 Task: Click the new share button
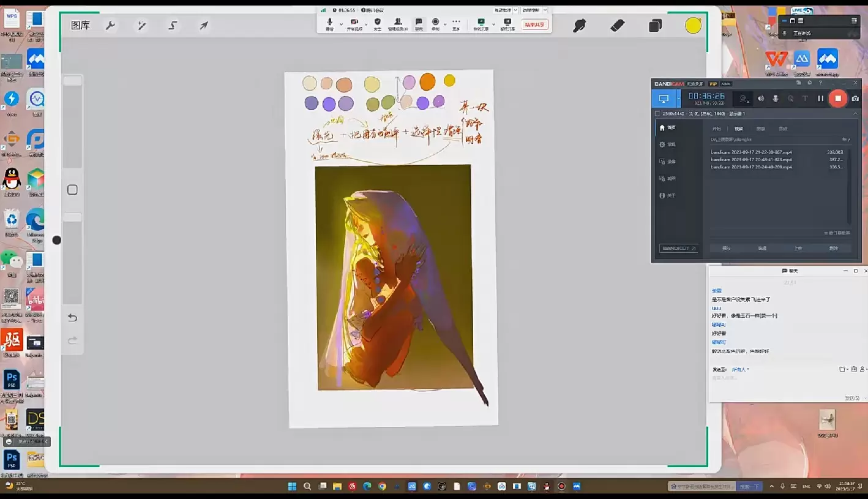(481, 24)
